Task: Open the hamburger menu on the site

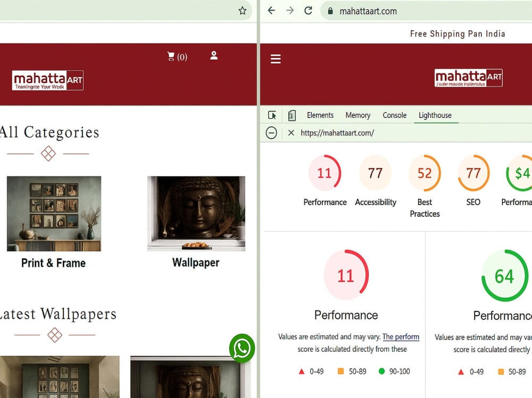Action: point(276,59)
